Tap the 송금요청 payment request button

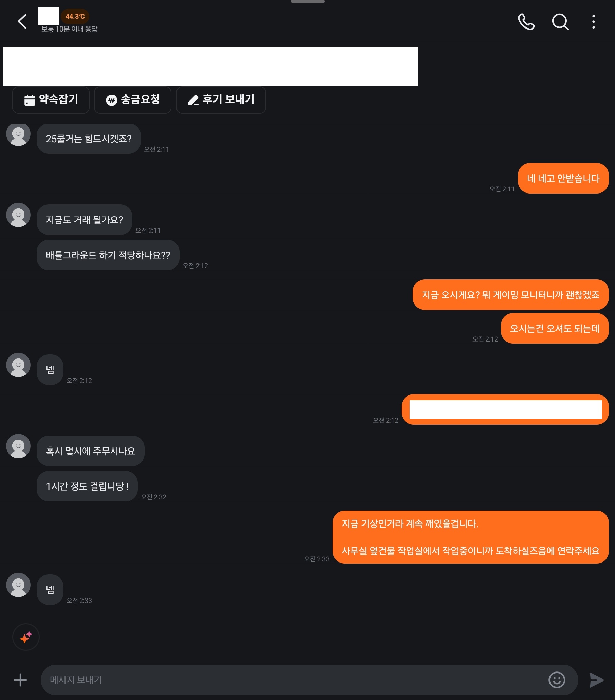[132, 100]
